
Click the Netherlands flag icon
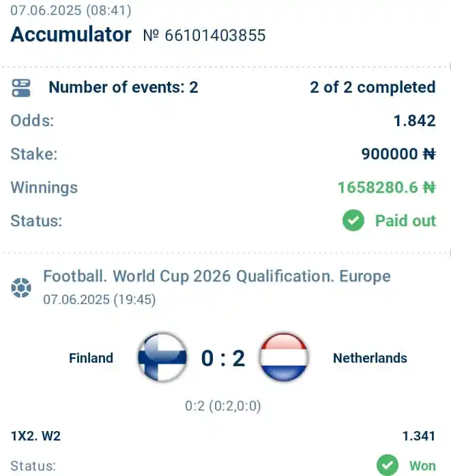pos(284,357)
